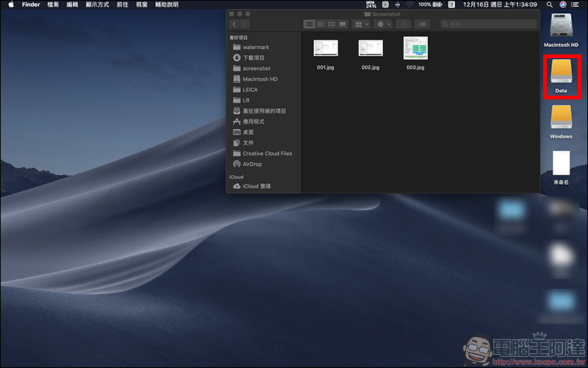
Task: Select the 002.jpg thumbnail
Action: tap(370, 48)
